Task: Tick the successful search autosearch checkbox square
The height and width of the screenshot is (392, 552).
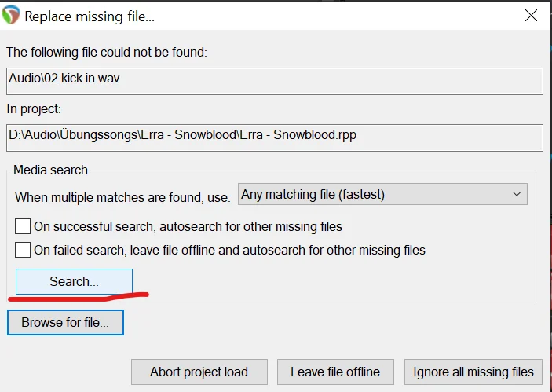Action: [23, 227]
